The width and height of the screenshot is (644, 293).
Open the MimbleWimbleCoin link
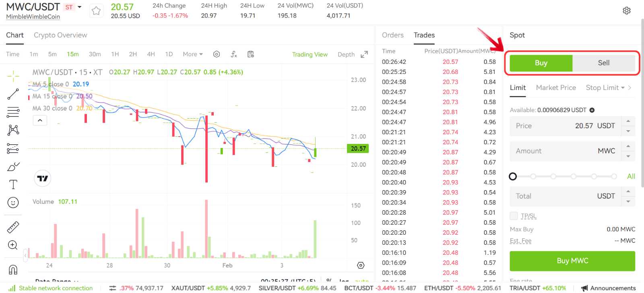pos(33,17)
